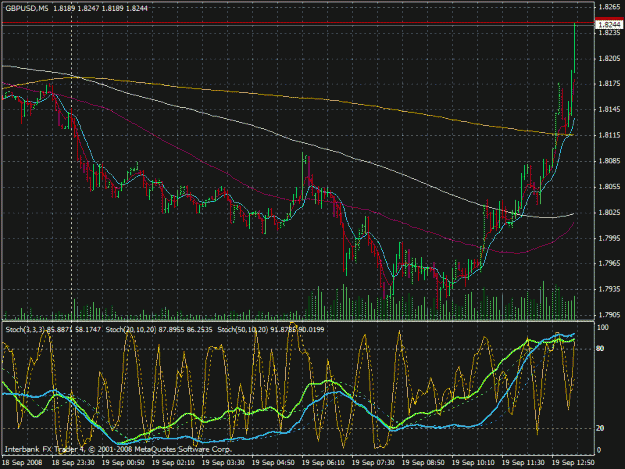This screenshot has width=625, height=469.
Task: Click the 19 Sep 07:30 time label
Action: [373, 463]
